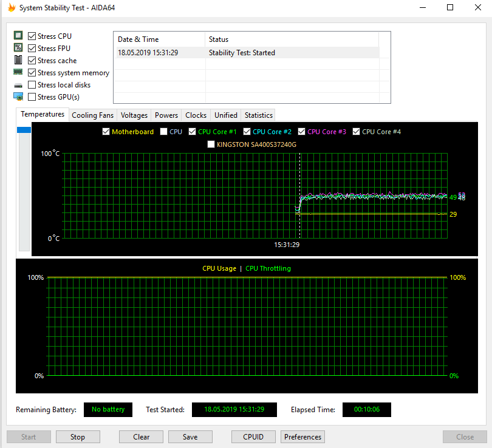The width and height of the screenshot is (492, 448).
Task: Click the greyed-out Close button
Action: (x=465, y=436)
